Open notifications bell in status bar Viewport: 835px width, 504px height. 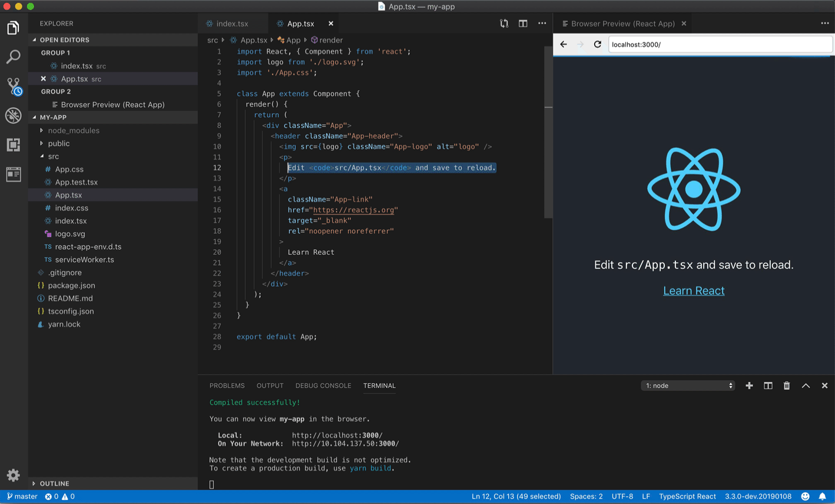click(823, 496)
